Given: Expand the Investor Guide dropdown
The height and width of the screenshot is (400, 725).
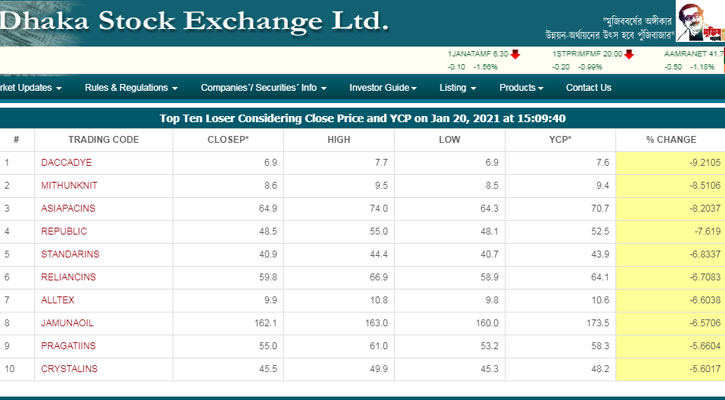Looking at the screenshot, I should (389, 88).
